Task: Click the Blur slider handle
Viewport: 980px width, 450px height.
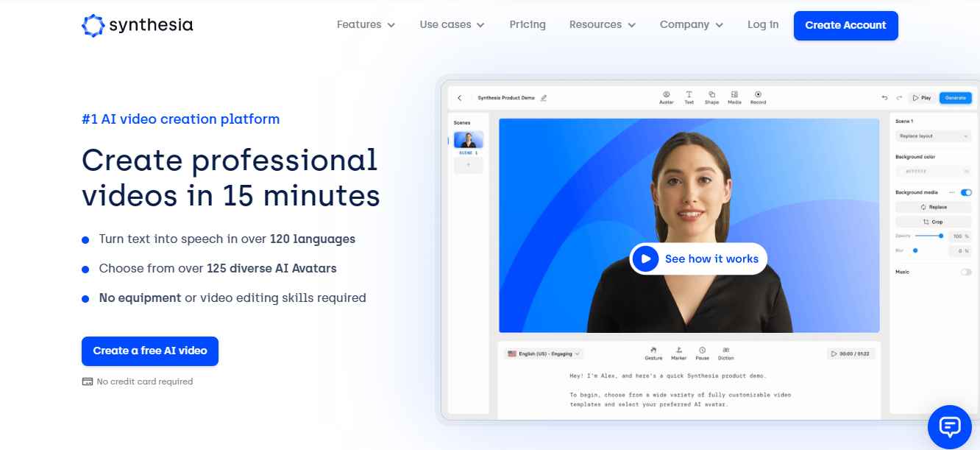Action: (915, 250)
